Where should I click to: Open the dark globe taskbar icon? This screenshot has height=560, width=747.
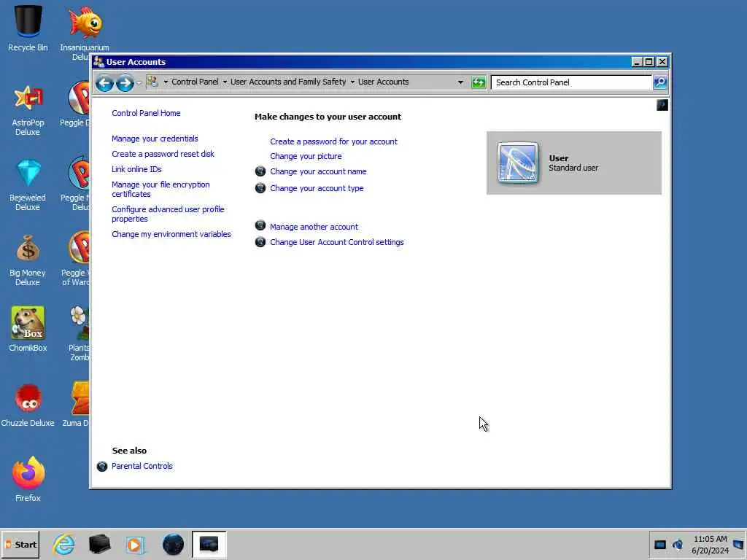point(173,544)
